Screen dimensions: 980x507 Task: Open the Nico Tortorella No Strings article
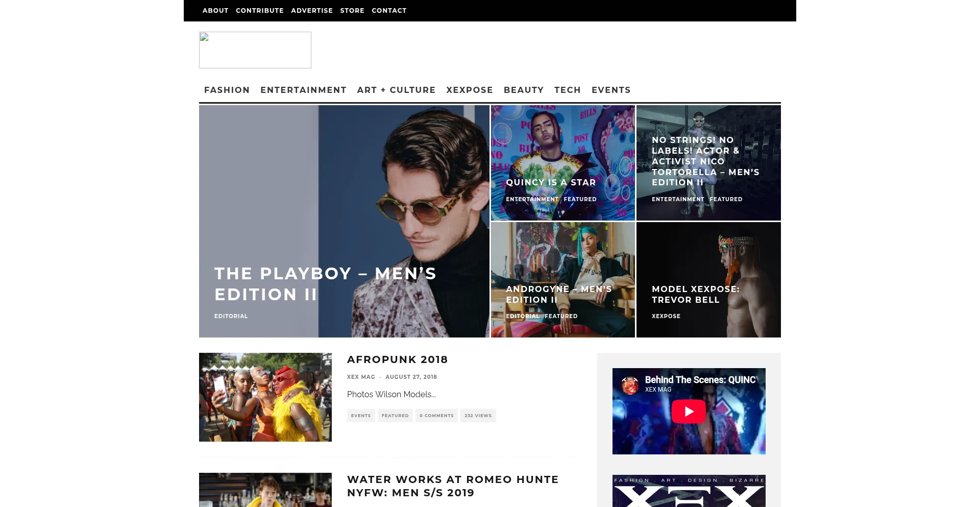point(705,161)
